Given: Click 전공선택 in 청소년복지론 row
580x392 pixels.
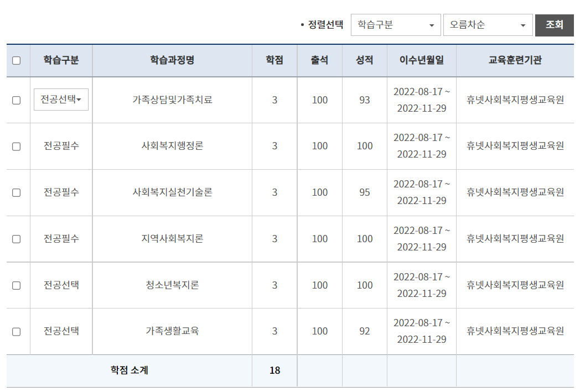Looking at the screenshot, I should [61, 285].
